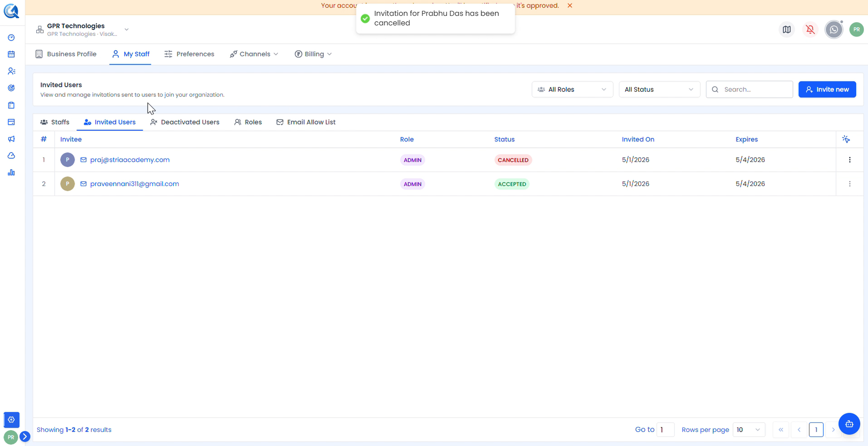Click the app logo in the sidebar
The image size is (868, 446).
(11, 11)
